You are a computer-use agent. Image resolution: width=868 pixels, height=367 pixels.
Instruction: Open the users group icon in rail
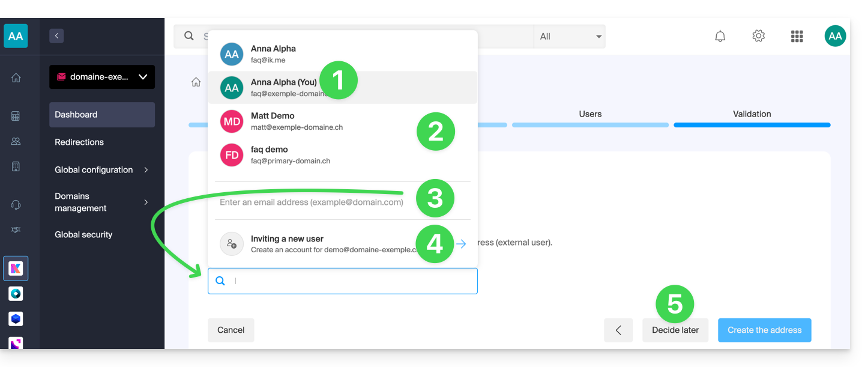16,141
